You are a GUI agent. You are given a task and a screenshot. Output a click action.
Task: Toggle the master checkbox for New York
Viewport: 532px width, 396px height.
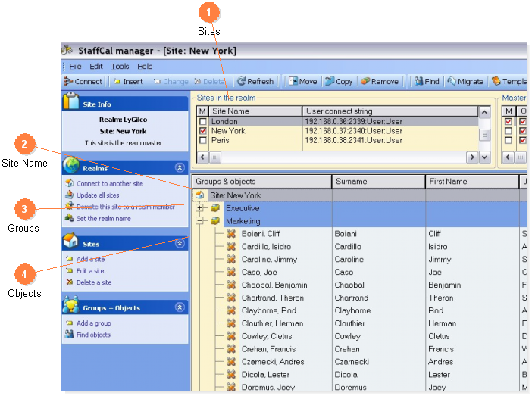tap(203, 131)
